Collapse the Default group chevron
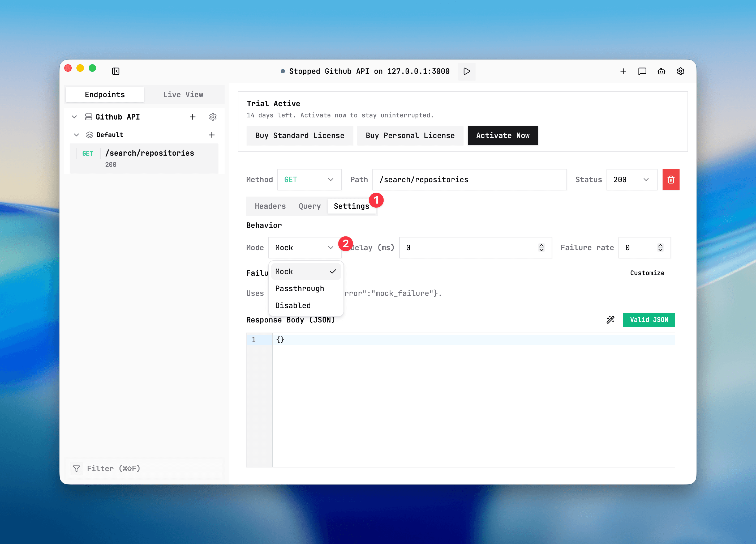The width and height of the screenshot is (756, 544). coord(76,135)
